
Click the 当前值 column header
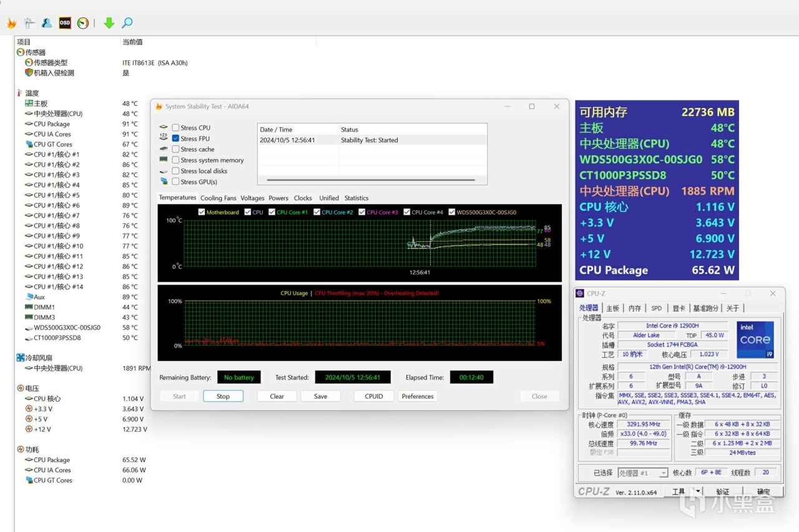[x=132, y=42]
